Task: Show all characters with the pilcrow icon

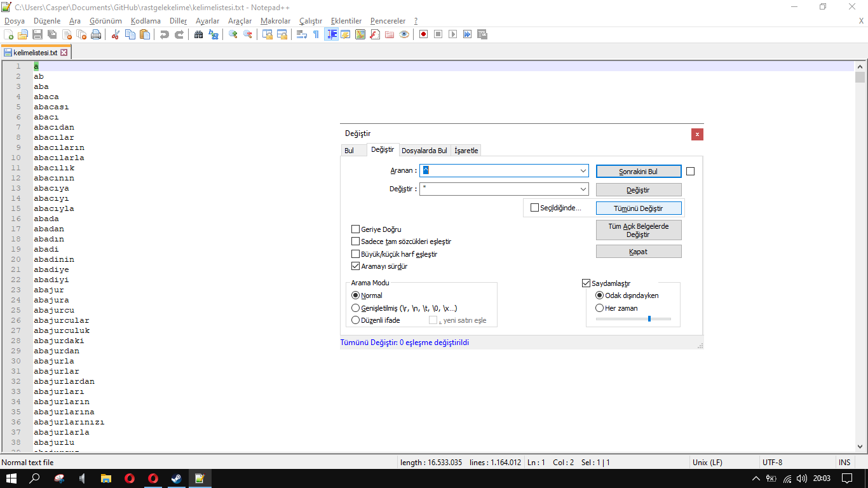Action: pyautogui.click(x=316, y=34)
